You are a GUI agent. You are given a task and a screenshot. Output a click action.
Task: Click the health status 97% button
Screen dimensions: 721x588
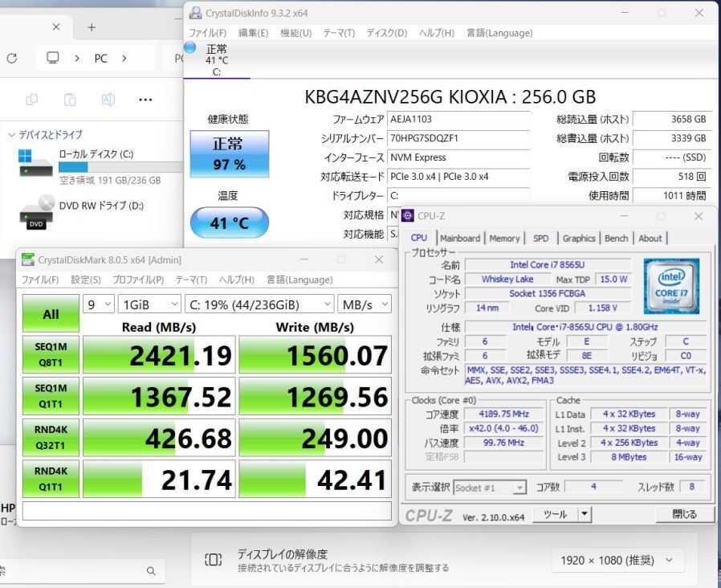229,153
